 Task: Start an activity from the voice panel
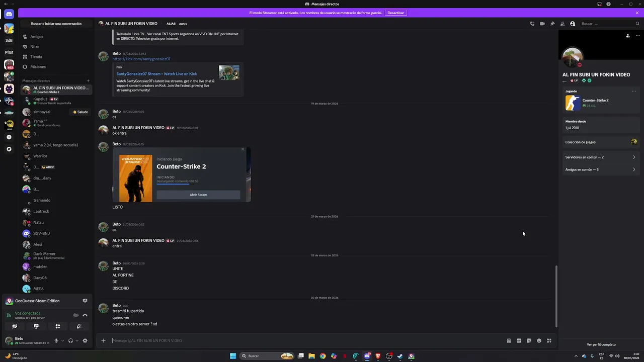point(58,326)
